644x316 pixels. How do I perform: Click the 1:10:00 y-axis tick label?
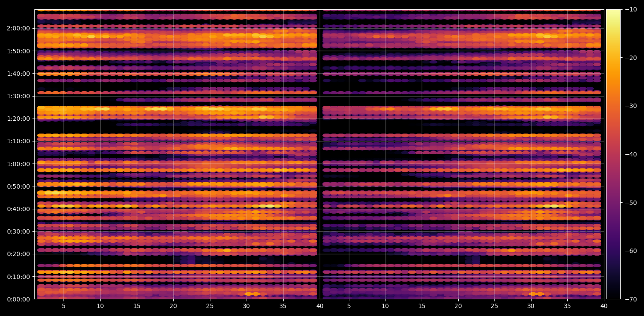(19, 141)
